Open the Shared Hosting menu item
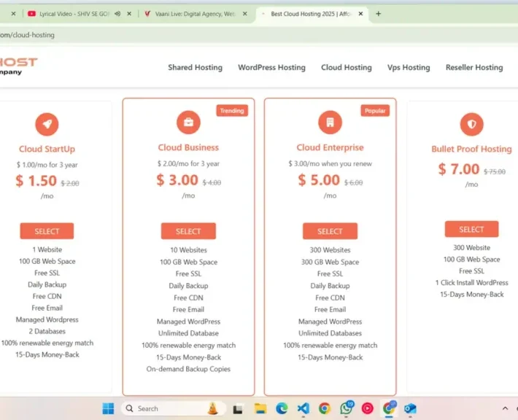518x420 pixels. pyautogui.click(x=196, y=67)
